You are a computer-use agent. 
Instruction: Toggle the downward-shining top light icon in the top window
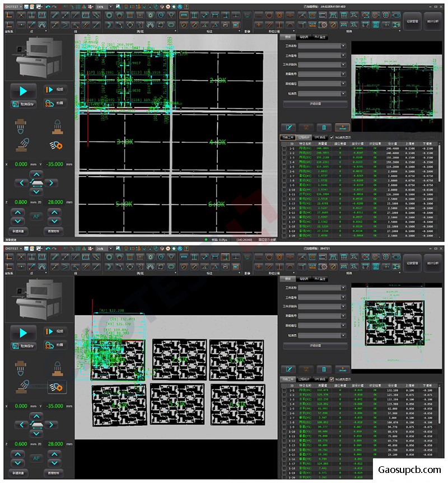point(21,126)
